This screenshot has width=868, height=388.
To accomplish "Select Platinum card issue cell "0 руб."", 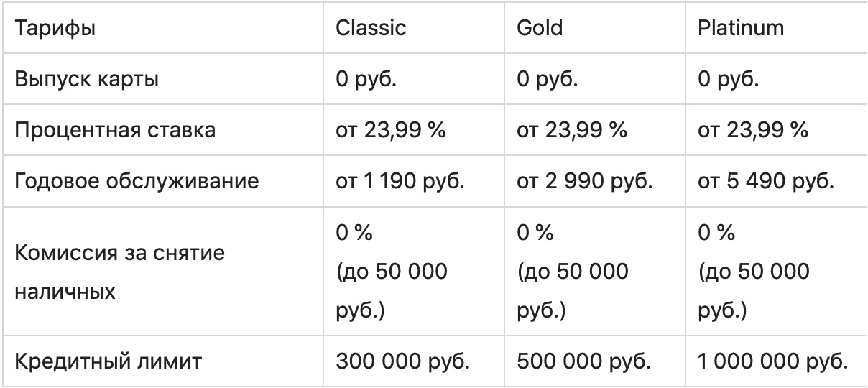I will [x=728, y=79].
